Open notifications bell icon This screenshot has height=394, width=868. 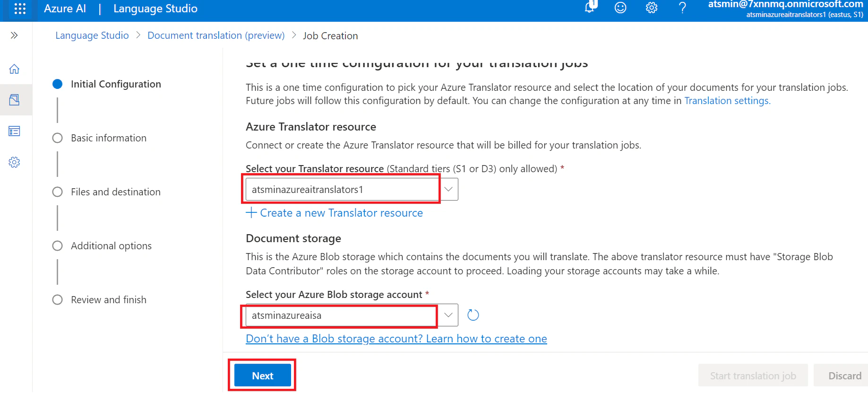(590, 7)
